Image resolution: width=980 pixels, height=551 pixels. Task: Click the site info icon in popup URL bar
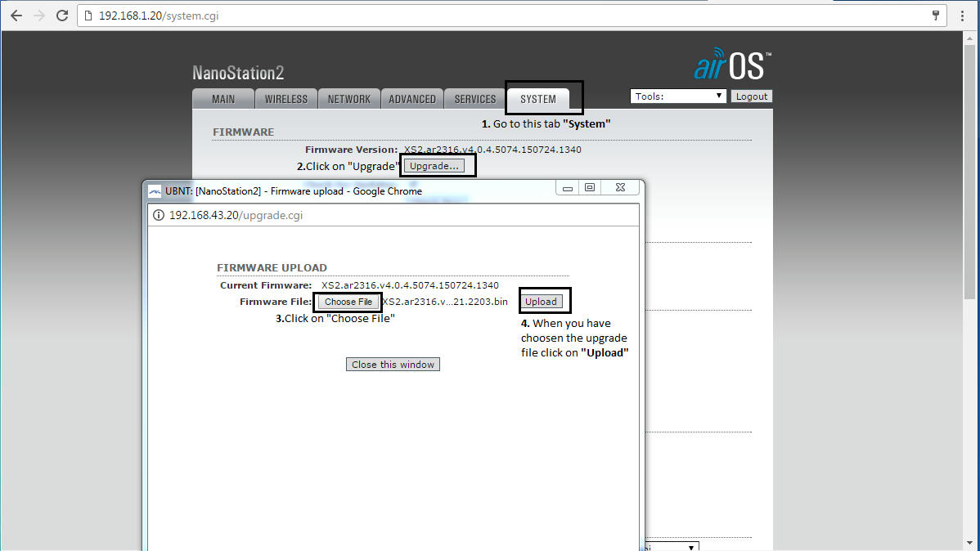coord(159,215)
